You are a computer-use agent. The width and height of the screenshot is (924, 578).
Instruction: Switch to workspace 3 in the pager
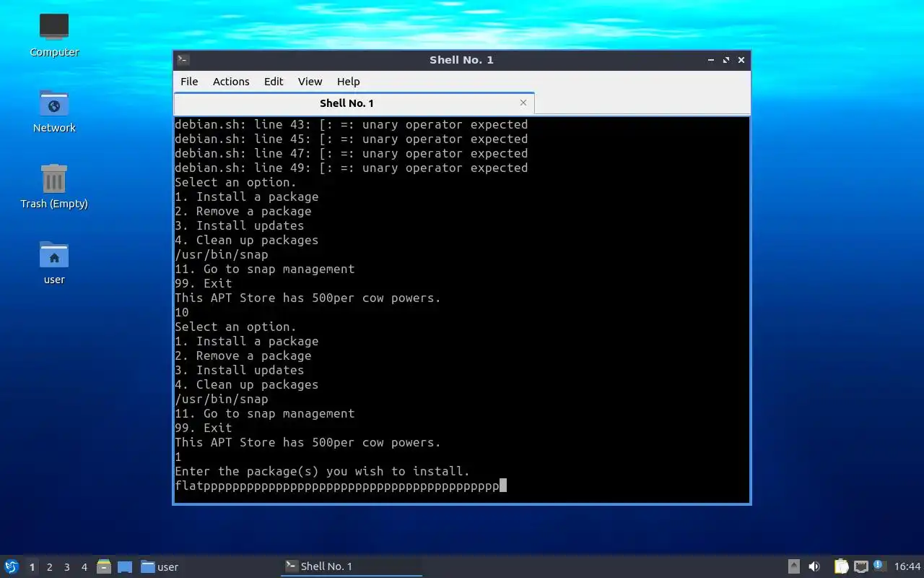pyautogui.click(x=66, y=567)
